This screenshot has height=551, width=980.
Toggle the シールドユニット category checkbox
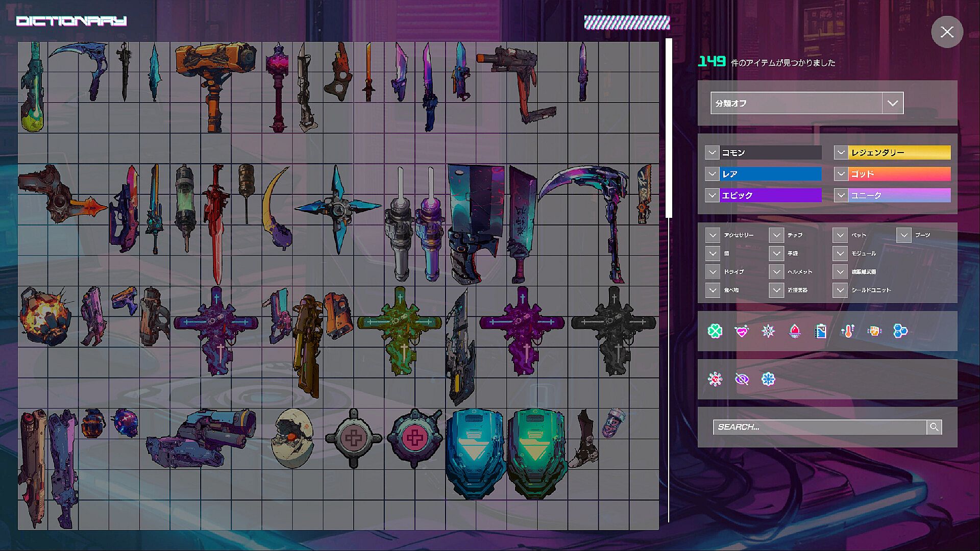tap(840, 290)
